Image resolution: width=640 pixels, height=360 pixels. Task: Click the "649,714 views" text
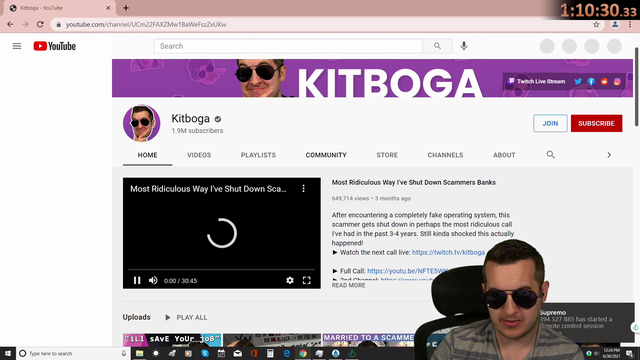coord(350,198)
